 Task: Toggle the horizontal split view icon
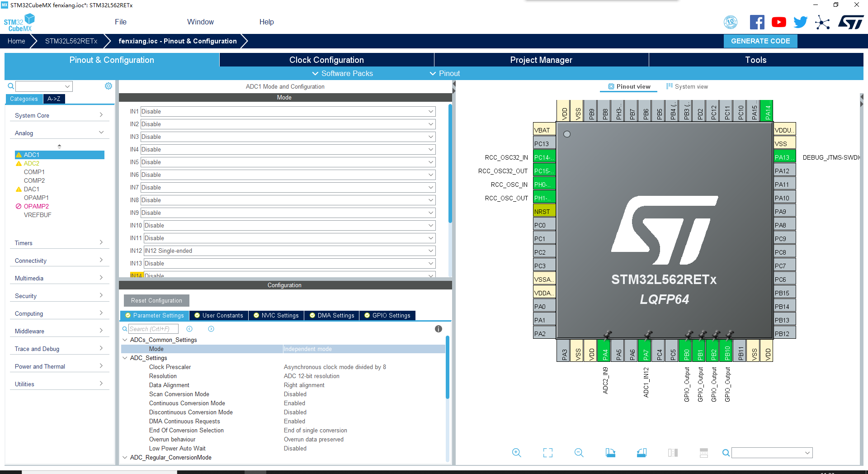(704, 453)
